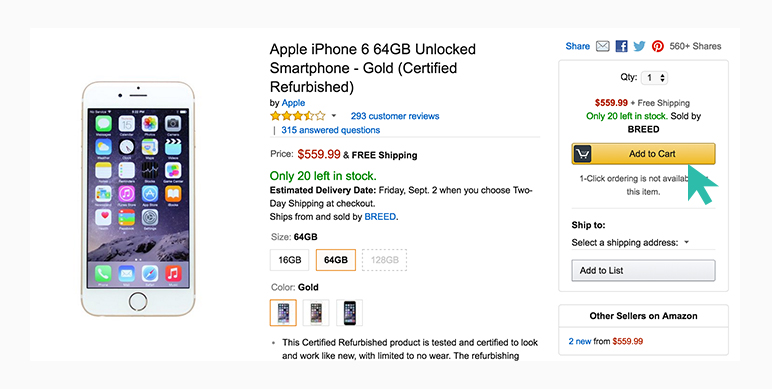Add to Cart button

[643, 154]
